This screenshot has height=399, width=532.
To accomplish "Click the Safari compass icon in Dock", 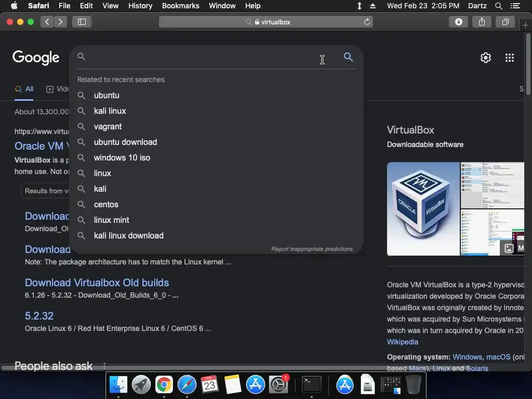I will coord(187,385).
